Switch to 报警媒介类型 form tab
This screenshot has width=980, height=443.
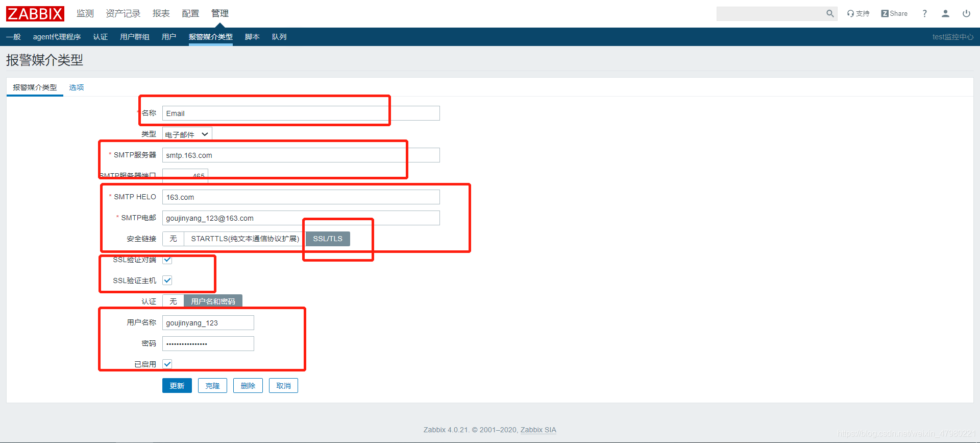point(35,87)
